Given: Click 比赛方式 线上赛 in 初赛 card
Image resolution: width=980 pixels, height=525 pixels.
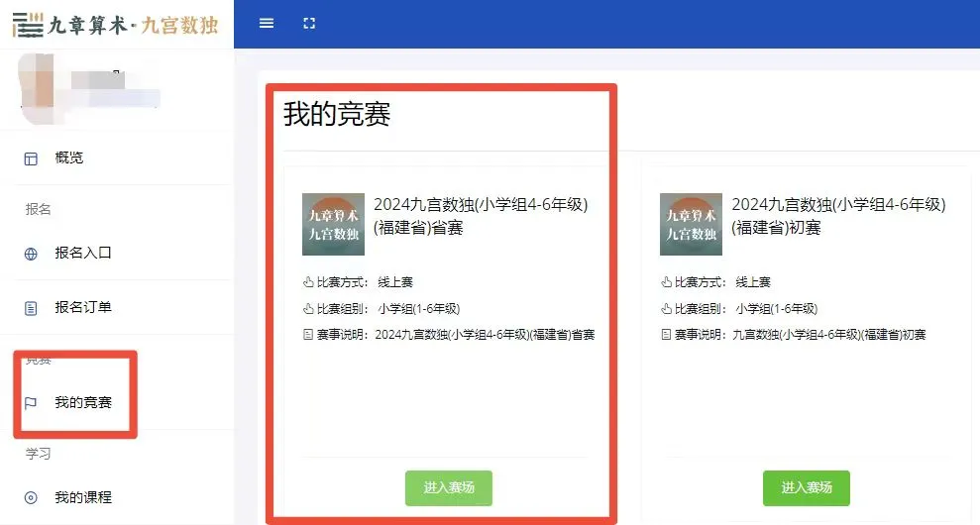Looking at the screenshot, I should pos(715,282).
